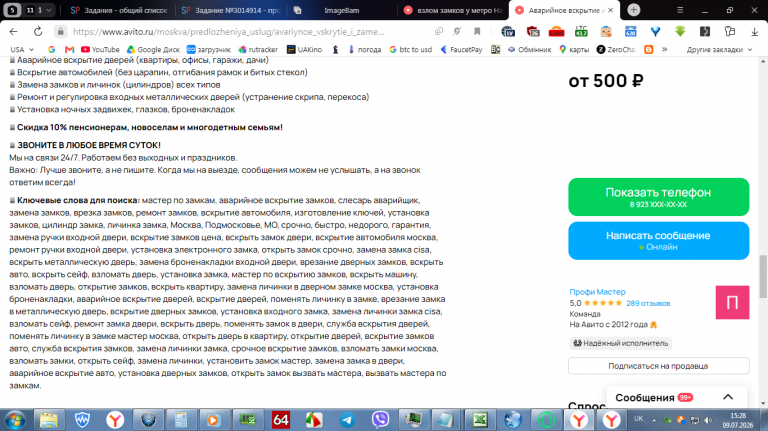
Task: Open Blogger bookmark icon
Action: pyautogui.click(x=648, y=49)
